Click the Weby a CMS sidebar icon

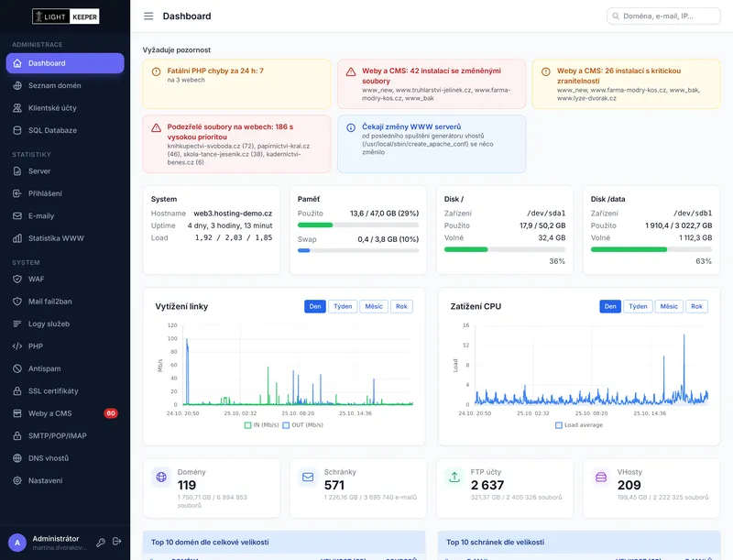click(x=17, y=413)
